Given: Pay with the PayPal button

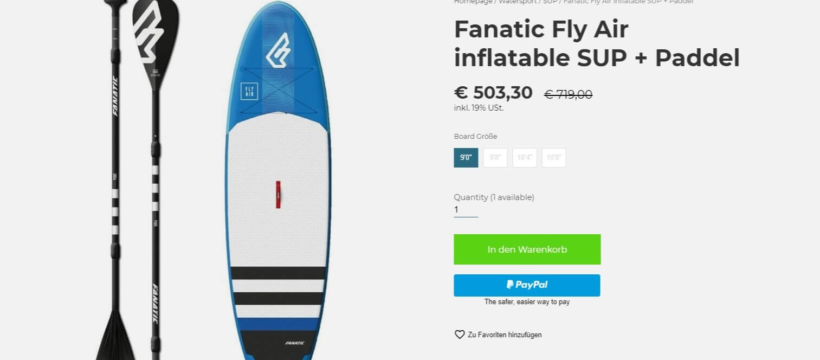Looking at the screenshot, I should [527, 285].
